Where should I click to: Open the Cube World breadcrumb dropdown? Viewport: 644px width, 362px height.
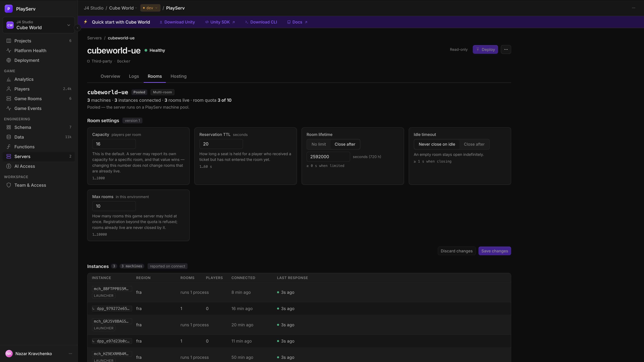click(123, 8)
